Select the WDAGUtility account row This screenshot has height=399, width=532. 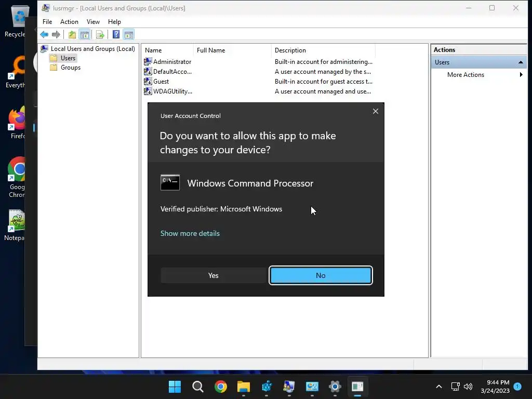point(259,91)
